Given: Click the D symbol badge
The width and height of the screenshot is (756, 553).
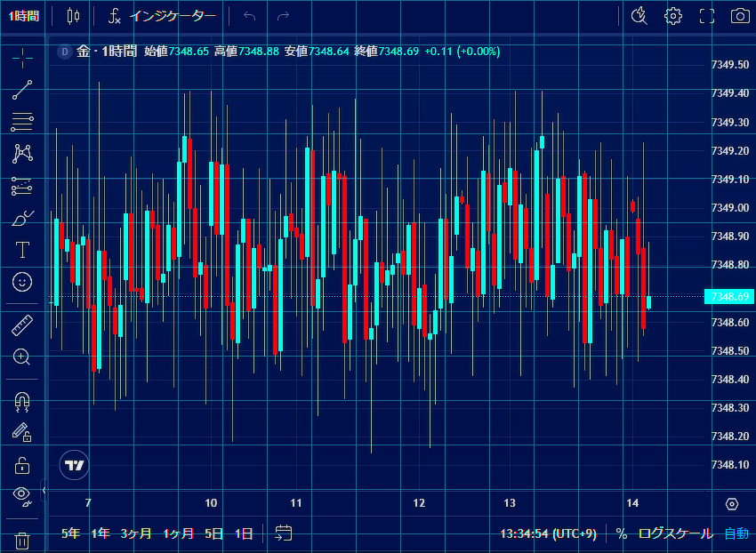Looking at the screenshot, I should [x=65, y=51].
